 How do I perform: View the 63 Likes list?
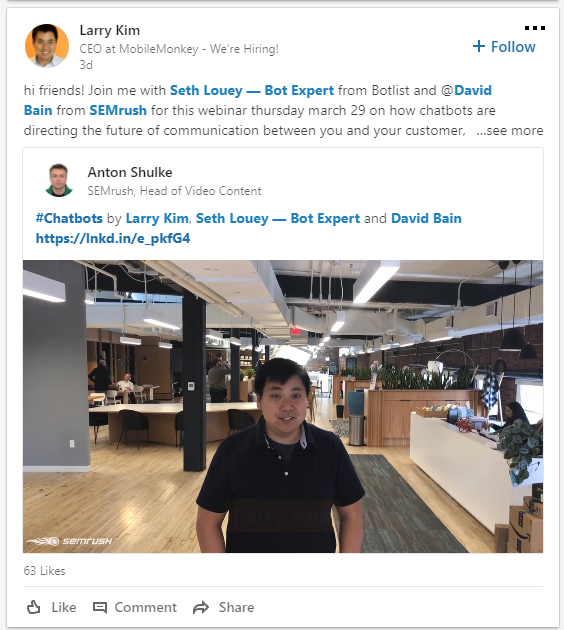[45, 571]
